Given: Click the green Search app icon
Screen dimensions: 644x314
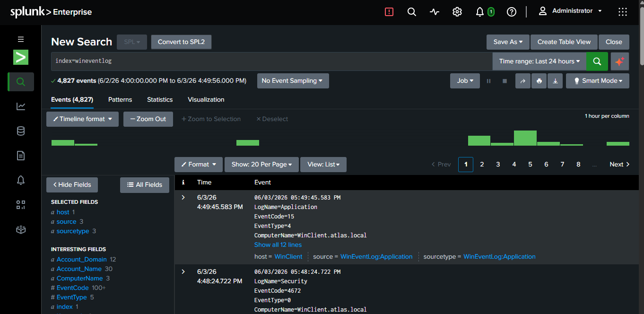Looking at the screenshot, I should pyautogui.click(x=21, y=57).
